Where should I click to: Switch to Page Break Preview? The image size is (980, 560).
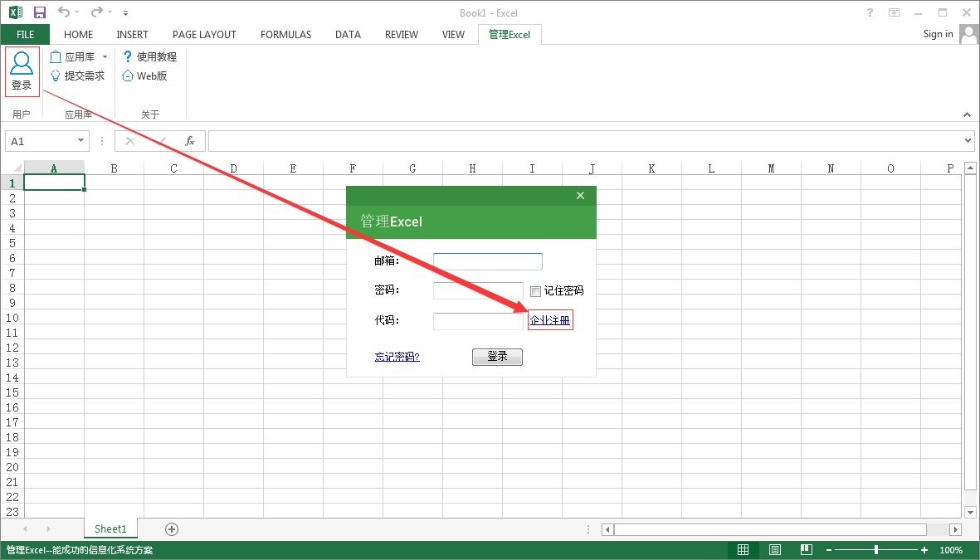click(x=807, y=550)
